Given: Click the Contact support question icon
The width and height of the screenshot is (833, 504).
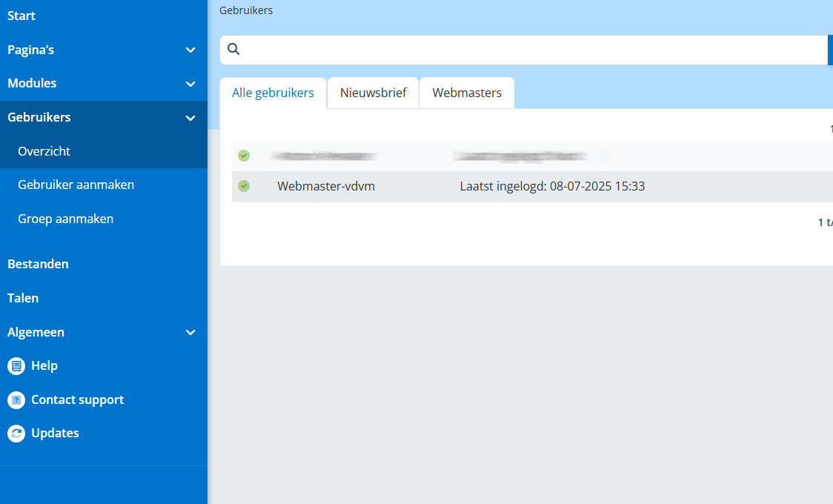Looking at the screenshot, I should click(x=16, y=400).
